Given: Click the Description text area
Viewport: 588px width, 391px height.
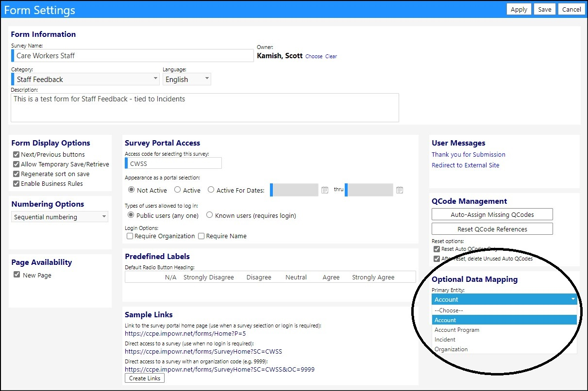Looking at the screenshot, I should point(205,107).
